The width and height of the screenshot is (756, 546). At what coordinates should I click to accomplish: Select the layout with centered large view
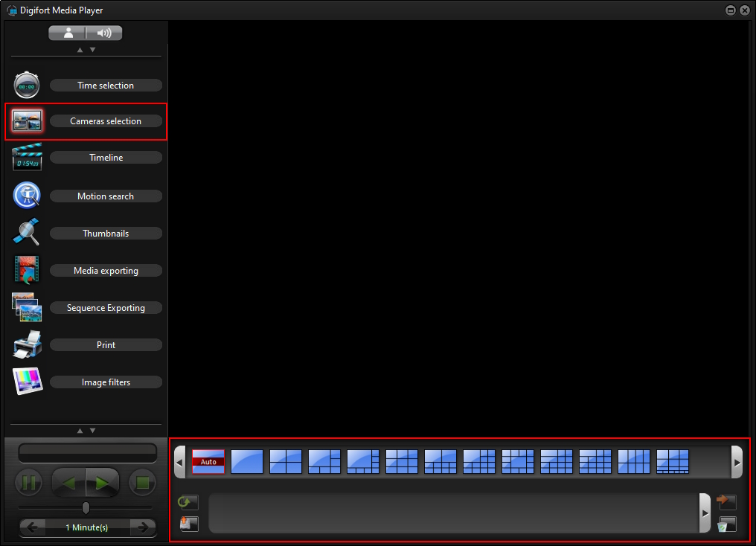click(x=518, y=462)
